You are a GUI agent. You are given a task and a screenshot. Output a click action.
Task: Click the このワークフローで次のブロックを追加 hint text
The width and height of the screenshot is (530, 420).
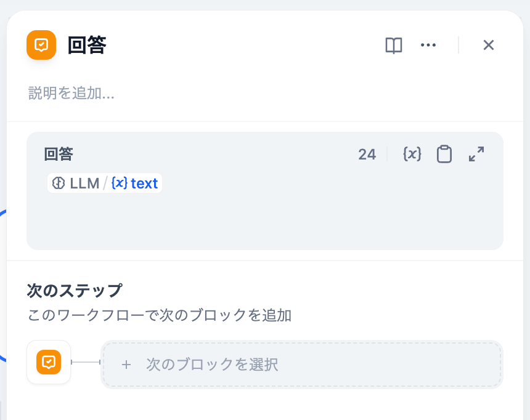click(160, 316)
